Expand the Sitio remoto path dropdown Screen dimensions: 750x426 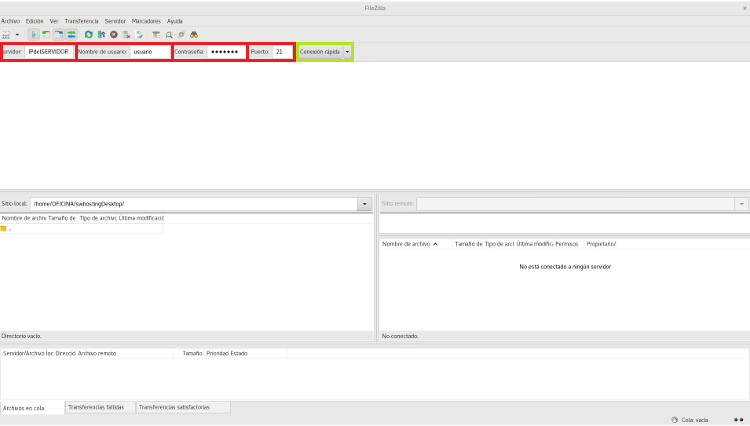(741, 204)
